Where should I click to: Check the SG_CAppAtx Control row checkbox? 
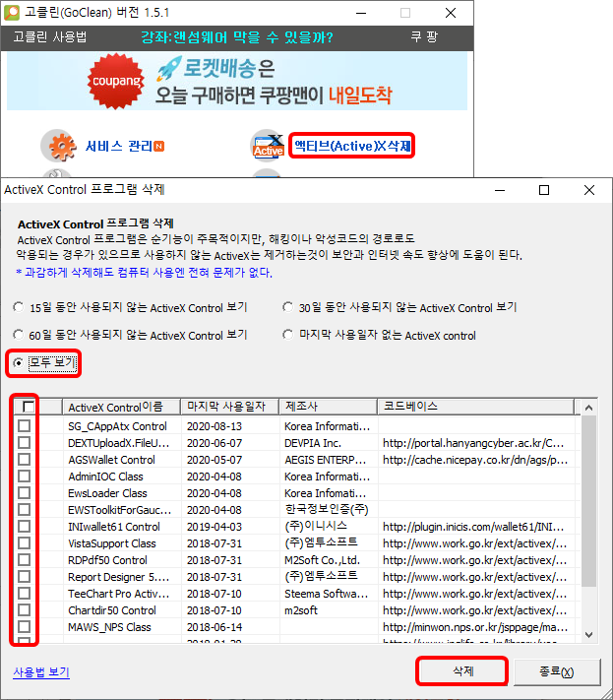coord(24,425)
